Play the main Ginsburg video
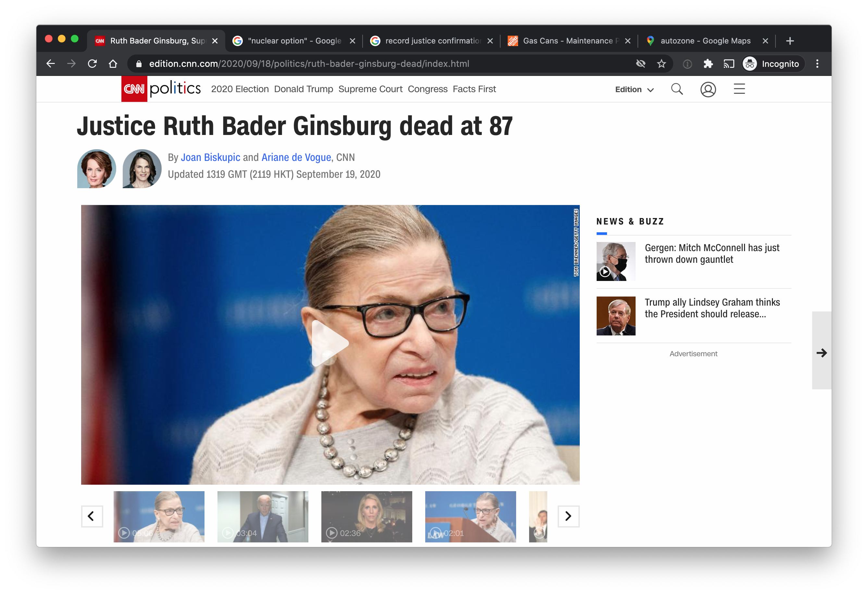868x595 pixels. click(330, 344)
